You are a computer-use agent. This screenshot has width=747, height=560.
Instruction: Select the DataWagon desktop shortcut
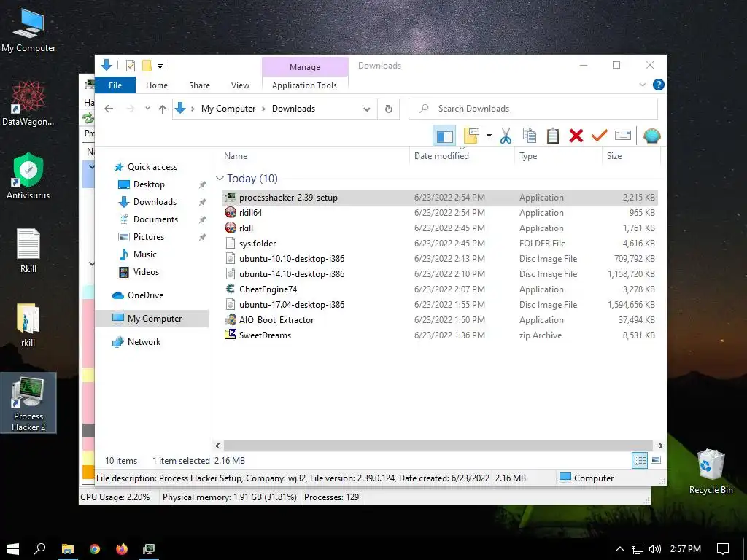point(28,102)
